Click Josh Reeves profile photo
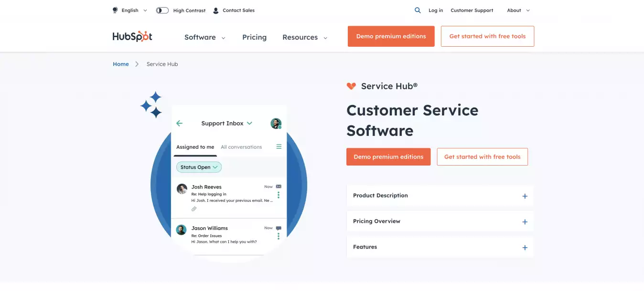Screen dimensions: 644x291 [x=182, y=188]
